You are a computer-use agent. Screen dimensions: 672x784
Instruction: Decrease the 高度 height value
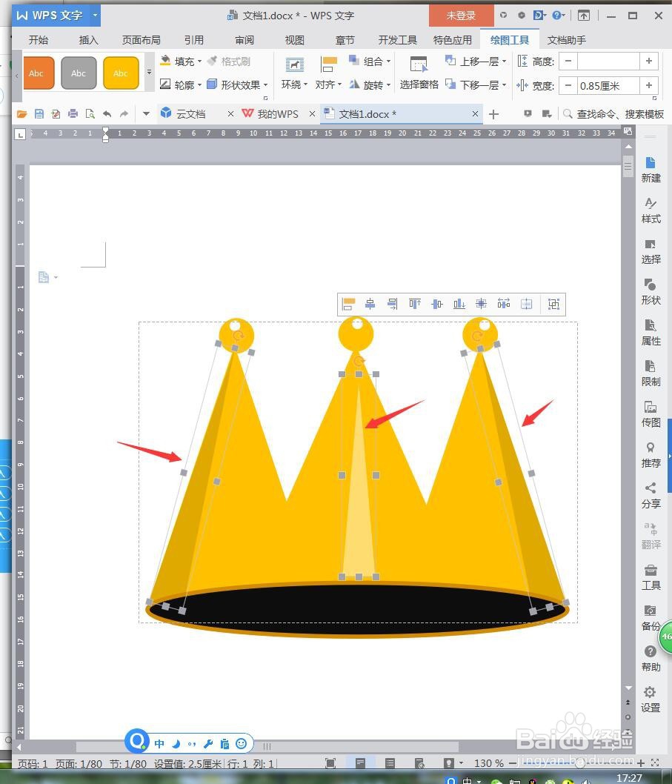coord(568,61)
